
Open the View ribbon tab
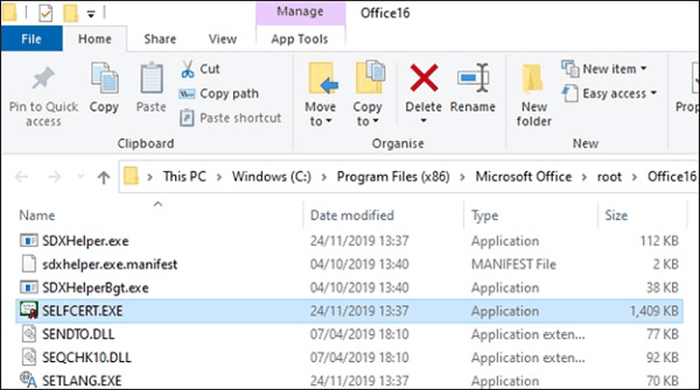pos(222,39)
